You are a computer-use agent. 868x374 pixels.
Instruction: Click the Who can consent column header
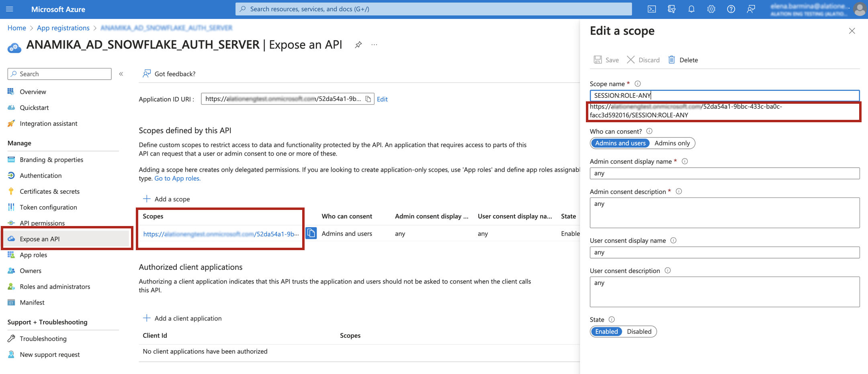(x=347, y=216)
